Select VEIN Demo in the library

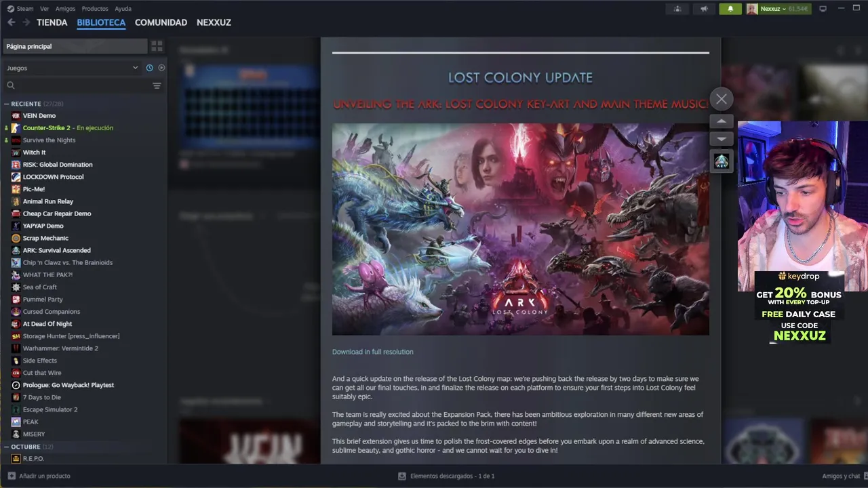(39, 116)
